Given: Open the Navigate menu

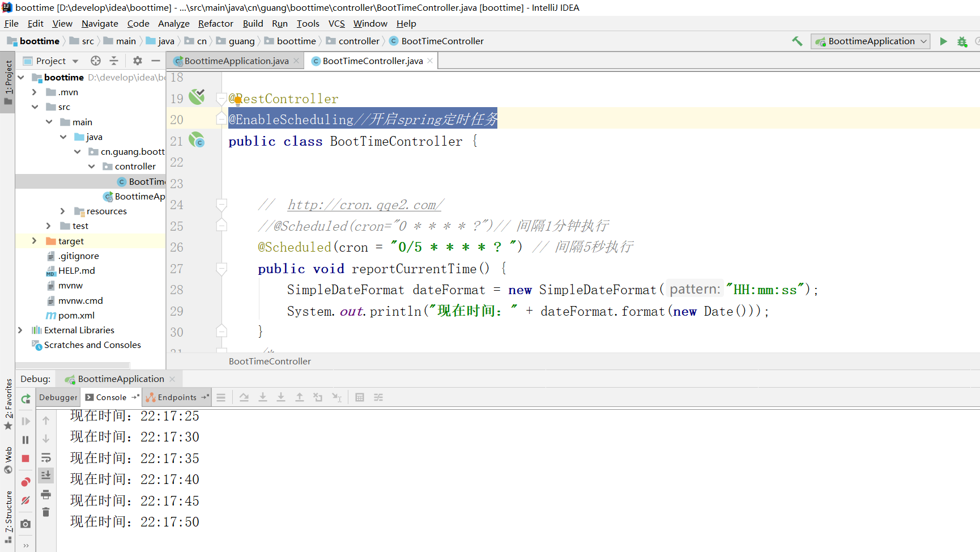Looking at the screenshot, I should coord(100,23).
